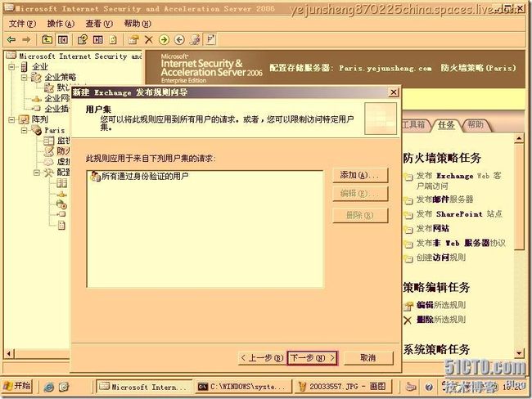
Task: Click the Up One Level folder icon
Action: [x=47, y=40]
